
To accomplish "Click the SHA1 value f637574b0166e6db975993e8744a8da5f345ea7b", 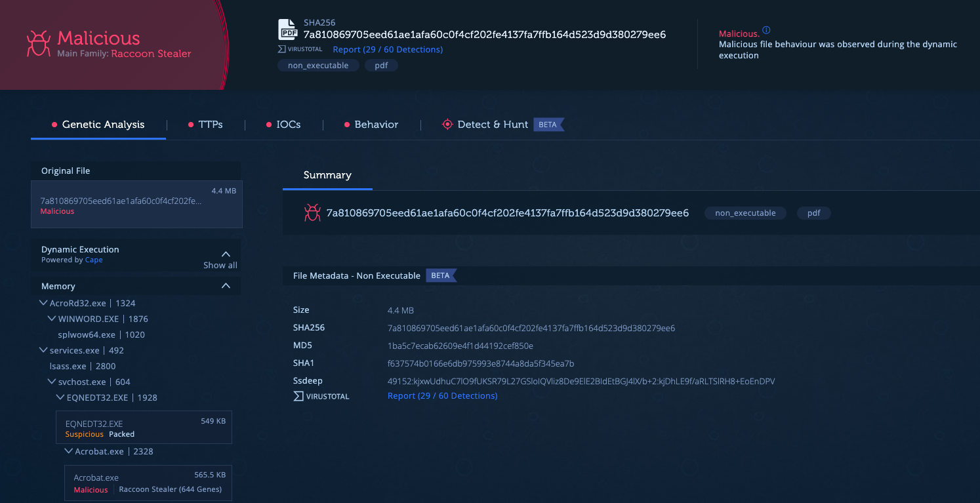I will click(481, 363).
